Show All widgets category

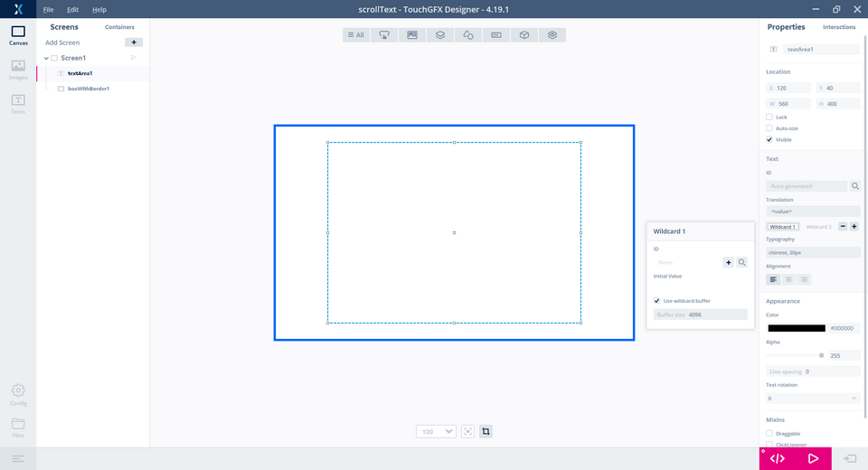coord(356,35)
